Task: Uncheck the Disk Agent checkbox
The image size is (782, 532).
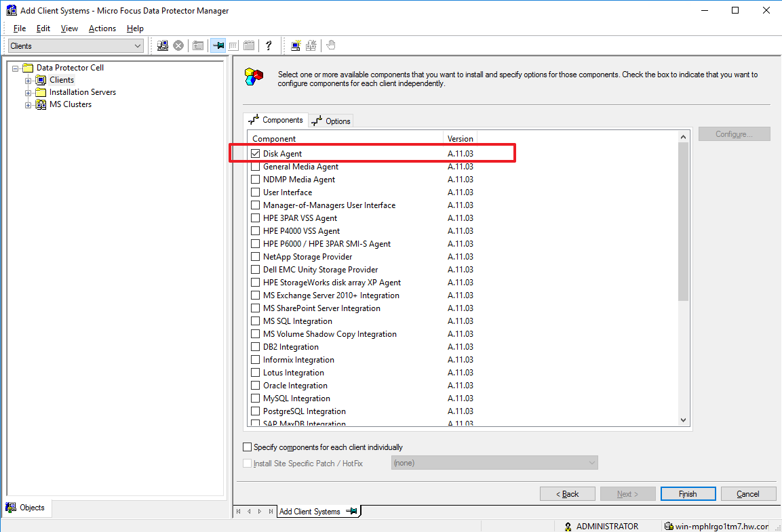Action: pyautogui.click(x=255, y=153)
